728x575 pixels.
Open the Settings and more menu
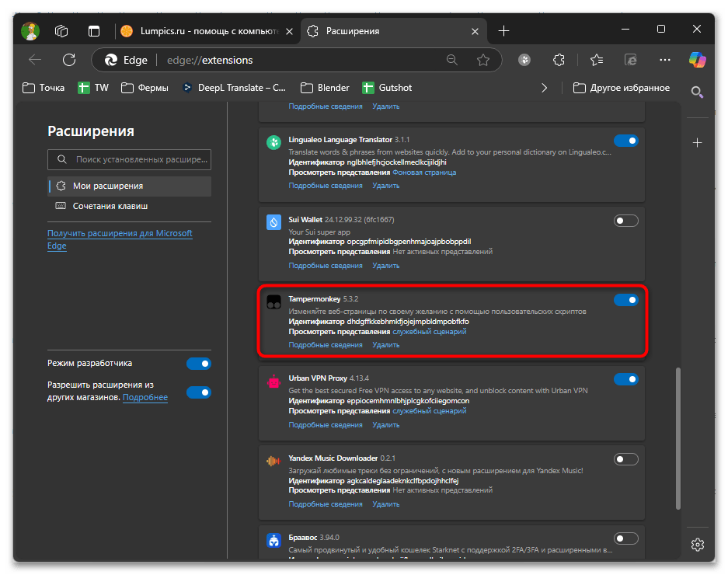coord(665,60)
